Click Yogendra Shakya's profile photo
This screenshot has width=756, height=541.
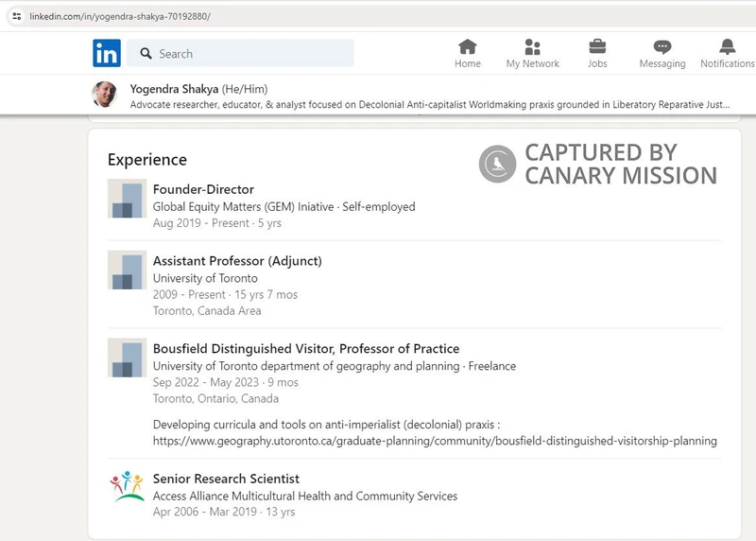coord(105,95)
